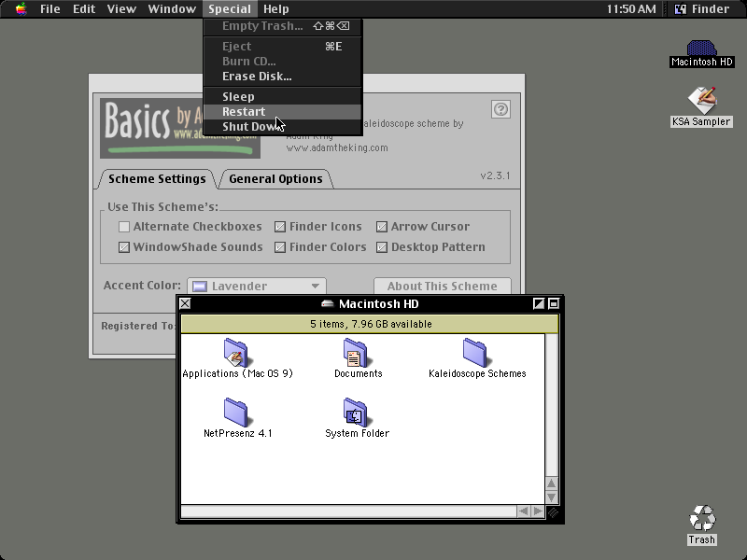
Task: Click the www.adamtheking.com link text
Action: (337, 148)
